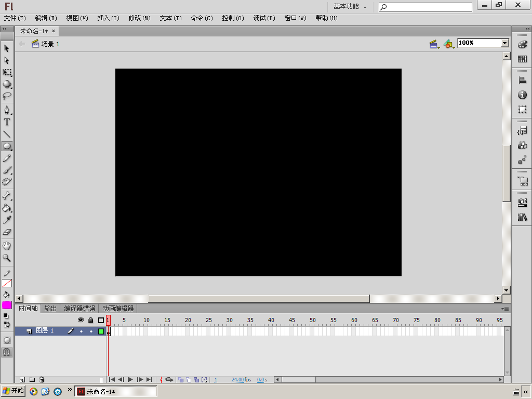Toggle Onion Skin Outlines

coord(189,380)
